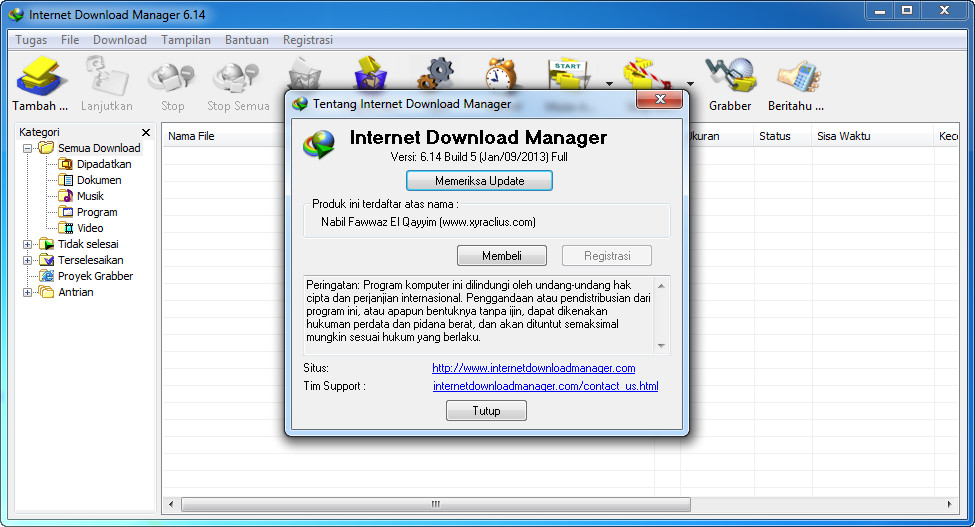The height and width of the screenshot is (527, 975).
Task: Close the Tentang dialog with the red X
Action: coord(660,99)
